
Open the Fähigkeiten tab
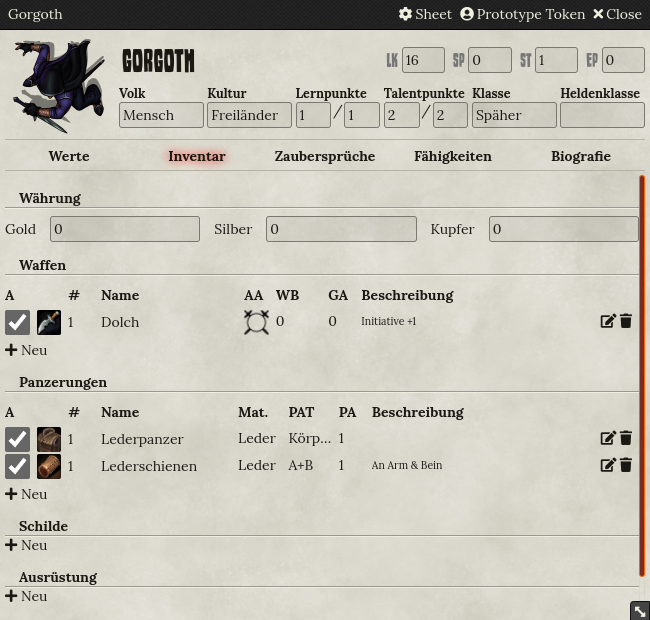453,156
